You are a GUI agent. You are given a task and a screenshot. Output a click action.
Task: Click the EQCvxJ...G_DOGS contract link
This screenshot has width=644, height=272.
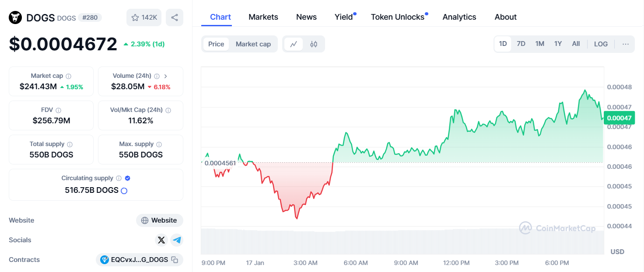(x=140, y=260)
